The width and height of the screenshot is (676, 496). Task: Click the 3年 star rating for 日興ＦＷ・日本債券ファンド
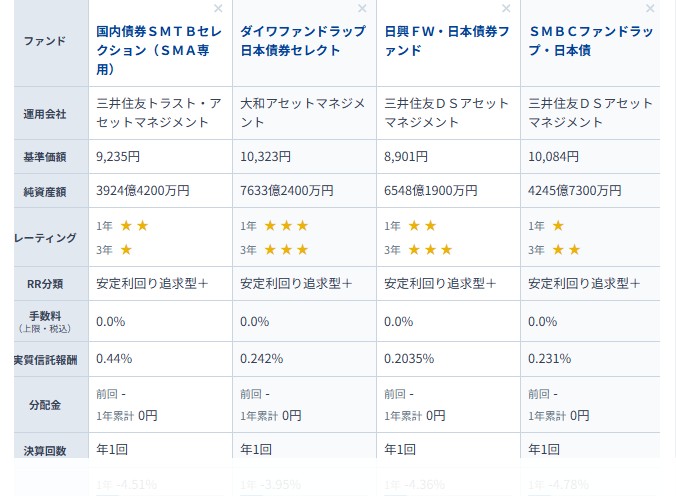click(x=430, y=250)
